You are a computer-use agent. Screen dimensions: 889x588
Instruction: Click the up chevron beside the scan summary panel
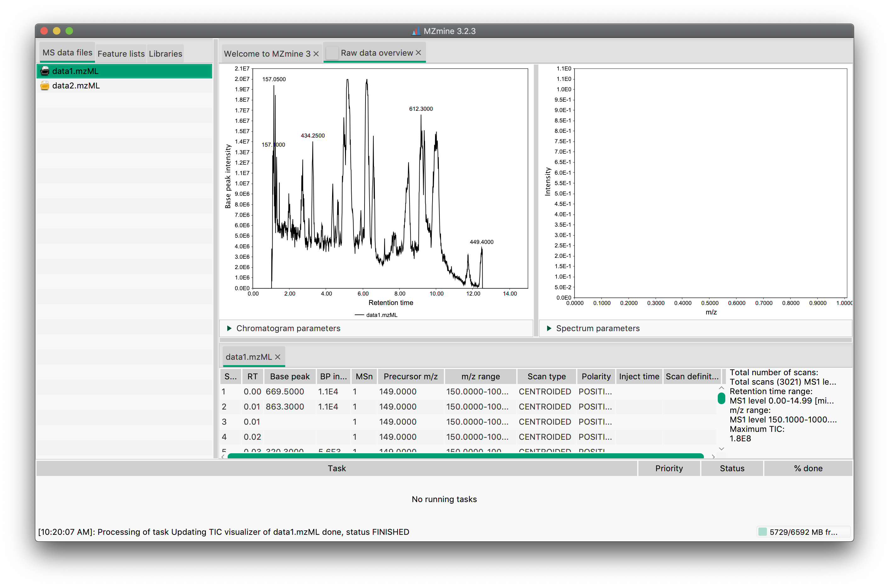point(722,388)
